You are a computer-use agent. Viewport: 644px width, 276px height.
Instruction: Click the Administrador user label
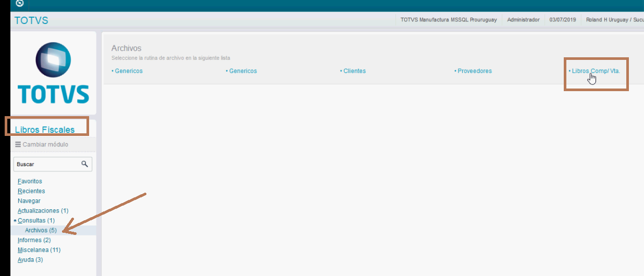click(523, 20)
